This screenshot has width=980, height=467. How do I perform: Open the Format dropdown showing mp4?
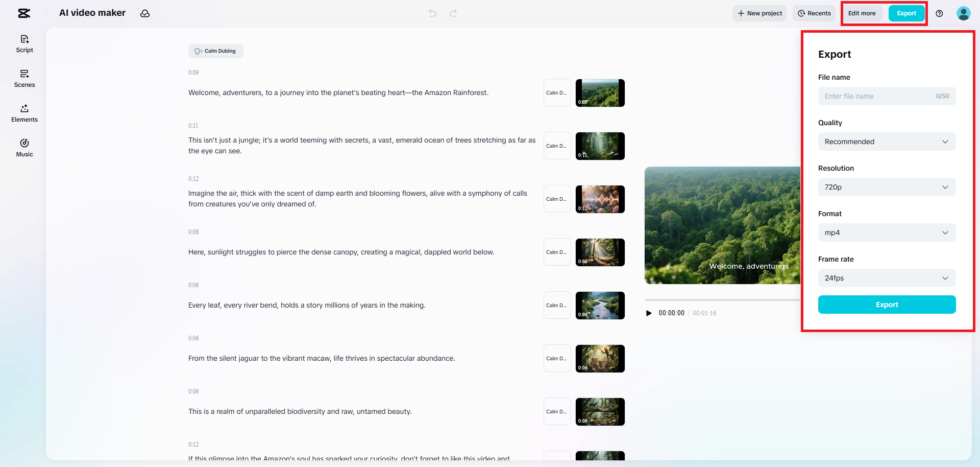point(887,232)
